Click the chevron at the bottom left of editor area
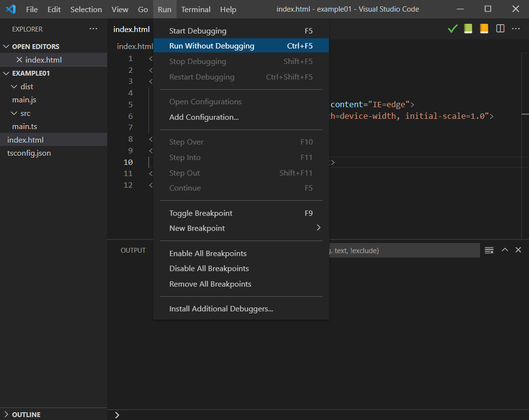529x420 pixels. pos(117,415)
